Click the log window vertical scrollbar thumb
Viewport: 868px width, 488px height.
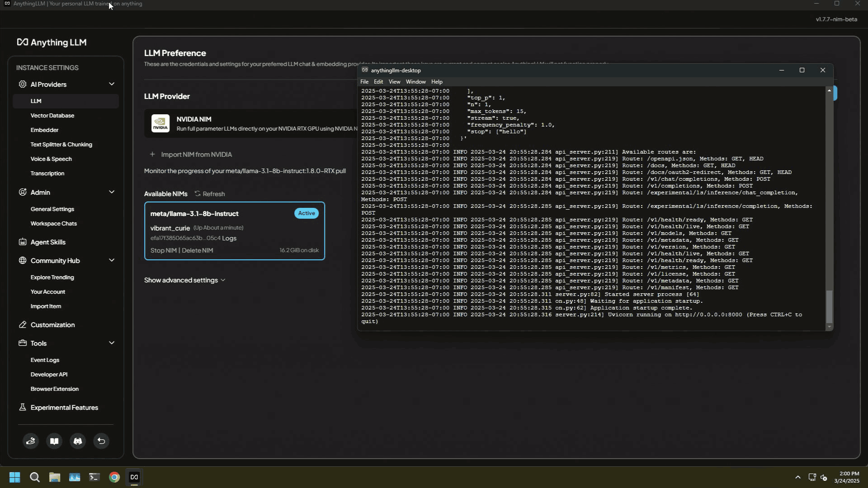pyautogui.click(x=829, y=306)
